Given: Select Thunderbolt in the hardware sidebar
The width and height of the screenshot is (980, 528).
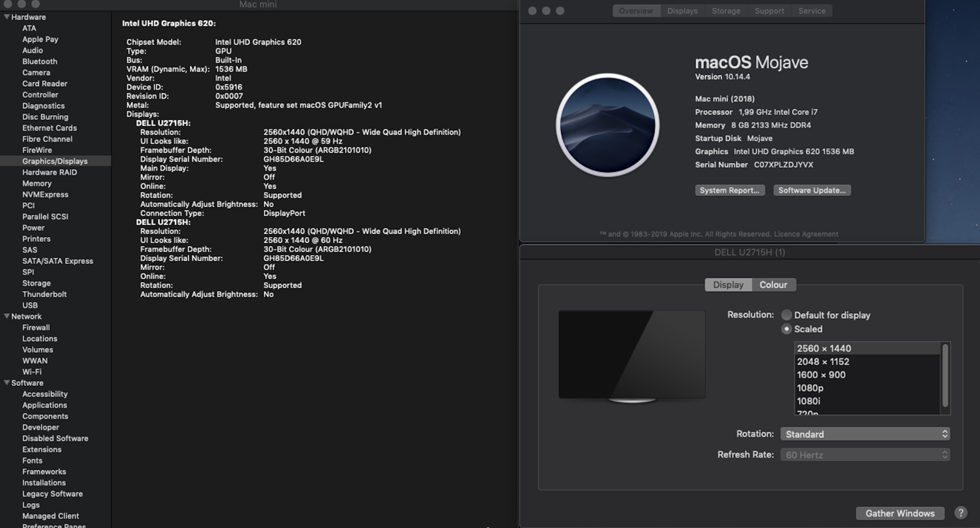Looking at the screenshot, I should (x=44, y=294).
